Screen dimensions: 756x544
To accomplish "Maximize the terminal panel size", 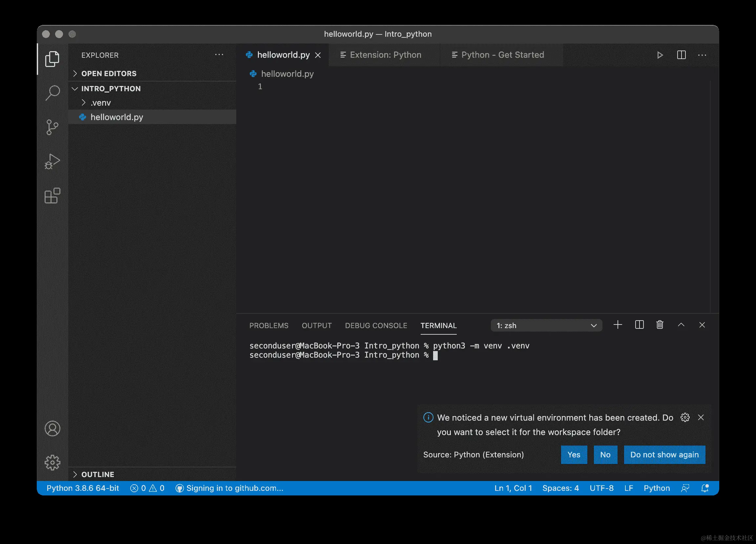I will click(681, 325).
